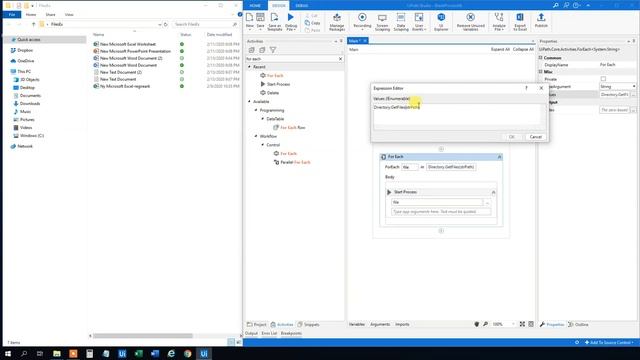The width and height of the screenshot is (640, 360).
Task: Click collapse-all icon in Activities panel
Action: tap(262, 50)
